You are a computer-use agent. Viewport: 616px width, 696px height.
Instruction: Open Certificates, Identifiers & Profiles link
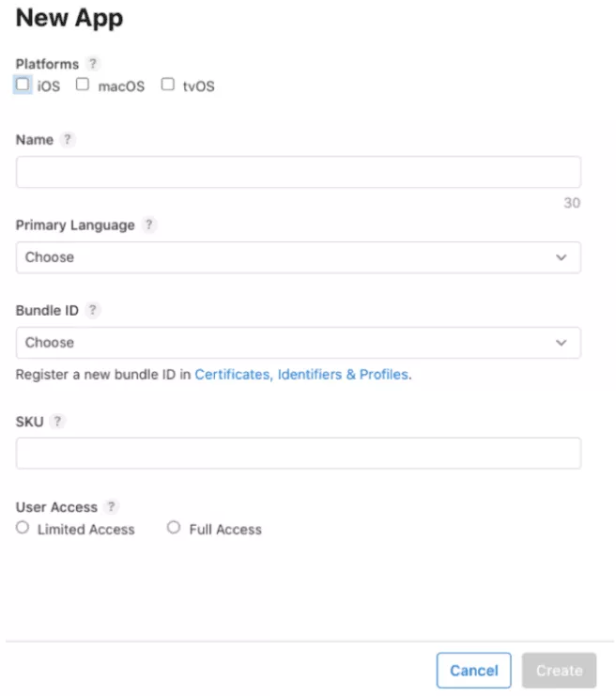(x=301, y=374)
